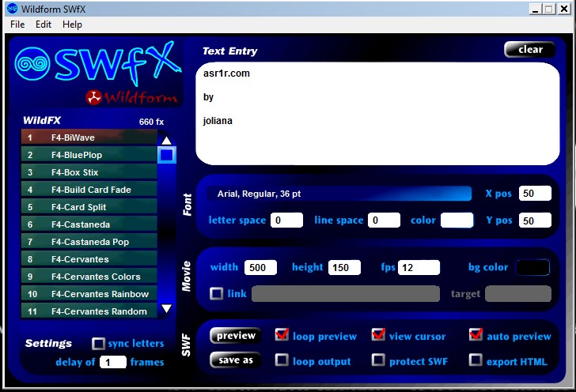This screenshot has width=576, height=392.
Task: Minimize the Wildform SWfX window
Action: 535,9
